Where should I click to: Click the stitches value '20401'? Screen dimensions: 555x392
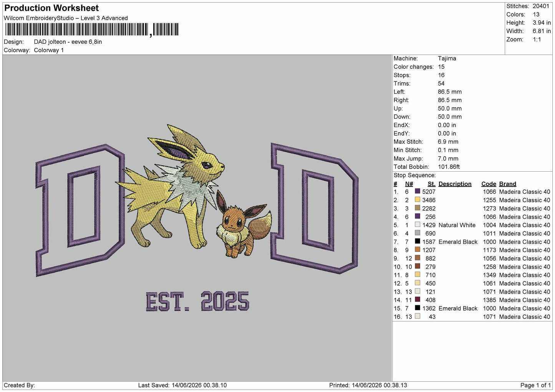point(541,6)
